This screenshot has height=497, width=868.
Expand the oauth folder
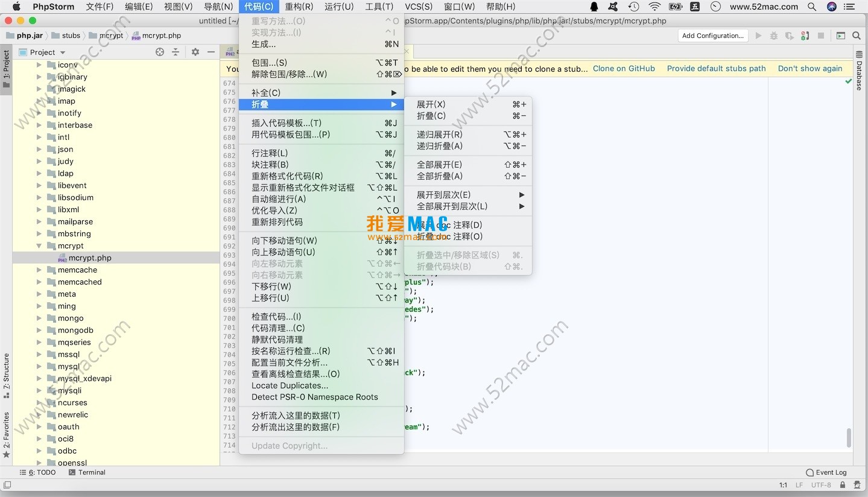(39, 426)
